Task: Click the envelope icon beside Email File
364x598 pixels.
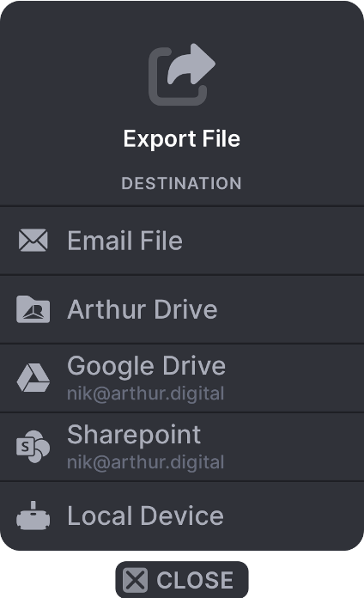Action: [33, 241]
